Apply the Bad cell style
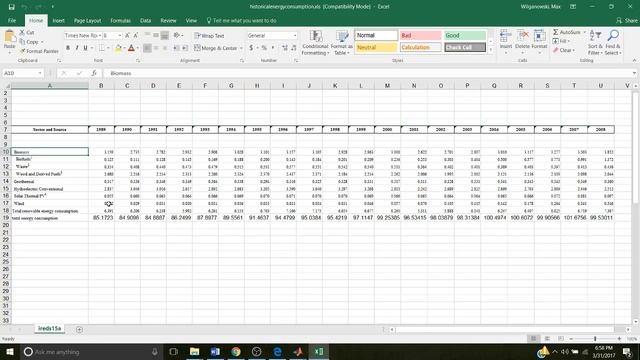The image size is (640, 360). point(420,36)
